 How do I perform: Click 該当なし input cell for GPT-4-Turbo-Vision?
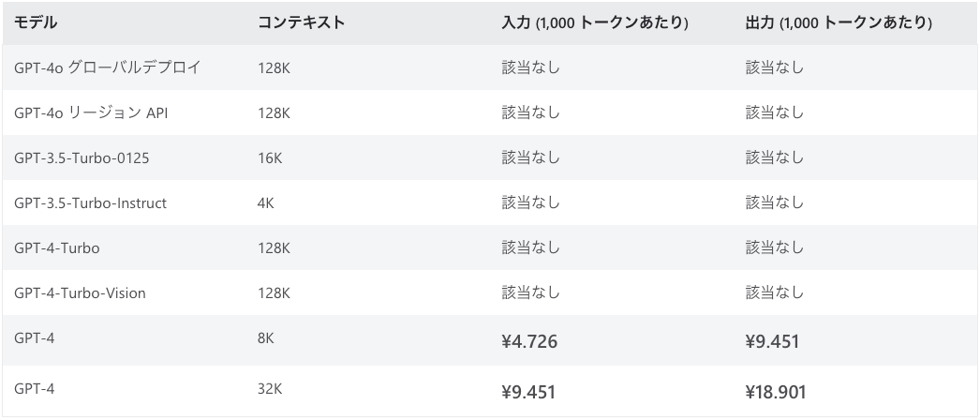click(530, 293)
